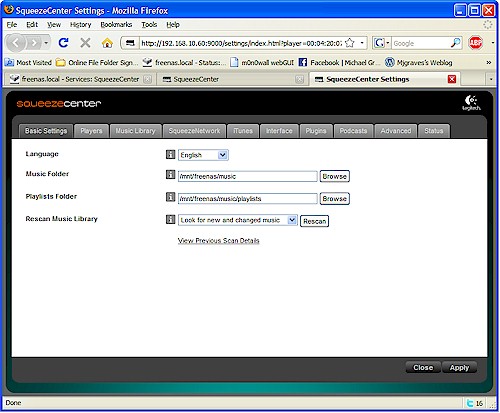Switch to the Podcasts tab

pyautogui.click(x=353, y=131)
